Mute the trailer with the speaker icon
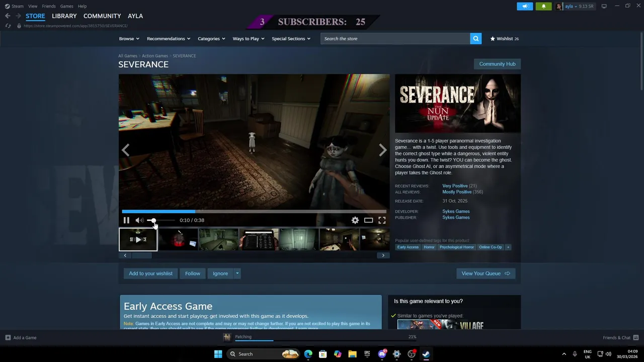Viewport: 644px width, 362px height. [139, 220]
